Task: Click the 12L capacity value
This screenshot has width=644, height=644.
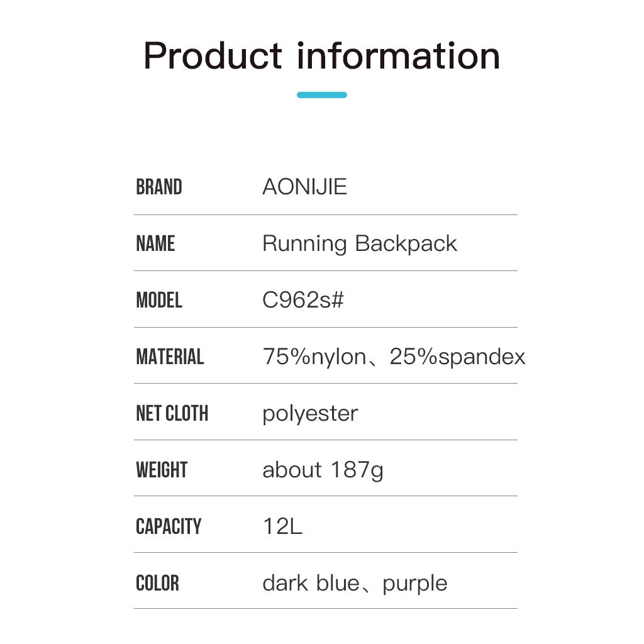Action: (282, 527)
